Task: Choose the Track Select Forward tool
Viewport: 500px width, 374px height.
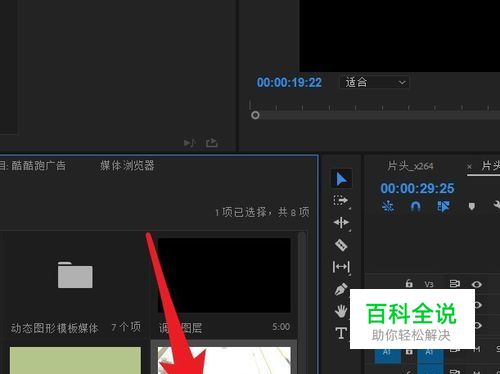Action: [341, 200]
